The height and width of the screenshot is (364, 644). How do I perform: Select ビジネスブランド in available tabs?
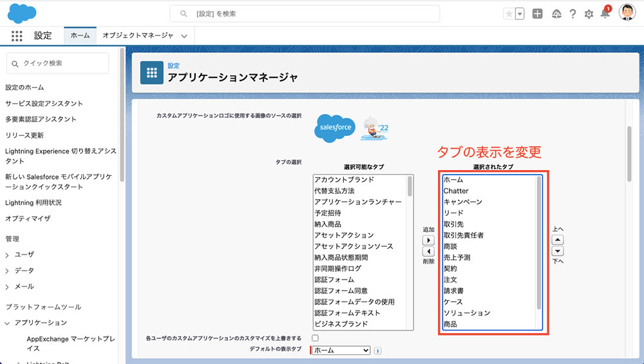click(x=341, y=324)
